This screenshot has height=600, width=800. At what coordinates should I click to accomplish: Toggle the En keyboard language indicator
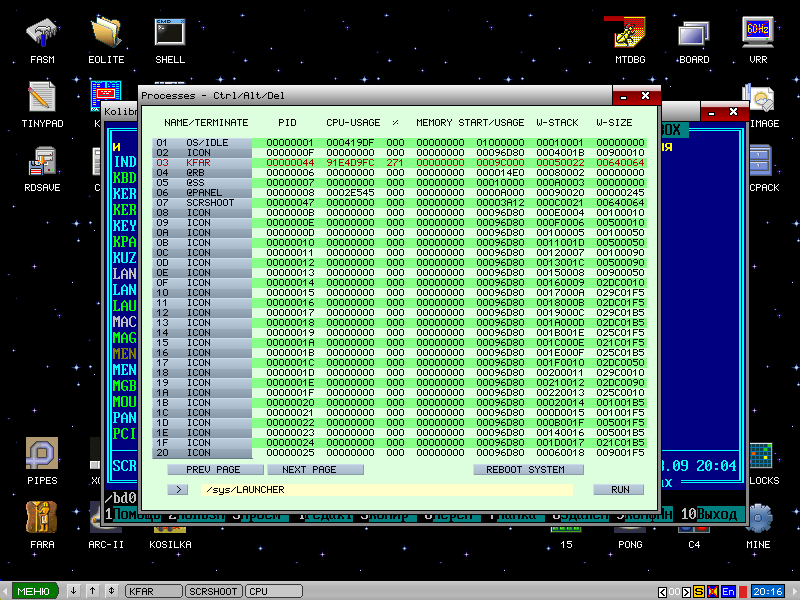[728, 591]
